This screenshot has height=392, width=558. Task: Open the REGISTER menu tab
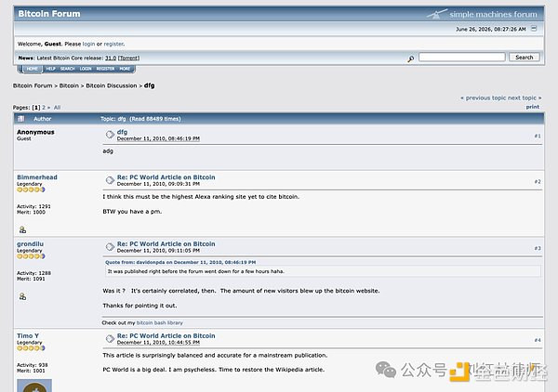pos(105,69)
